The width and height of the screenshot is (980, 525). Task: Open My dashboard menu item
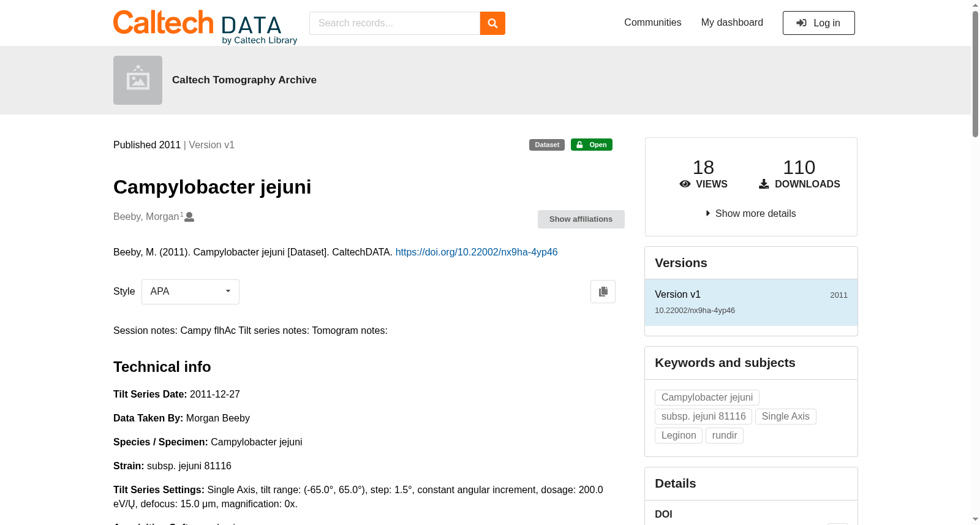click(x=732, y=23)
